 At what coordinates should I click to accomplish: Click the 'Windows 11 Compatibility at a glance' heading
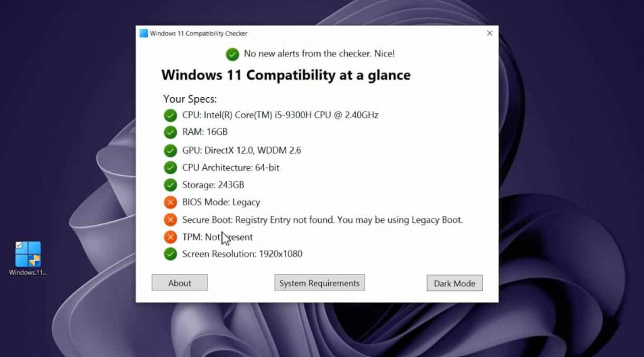[286, 76]
